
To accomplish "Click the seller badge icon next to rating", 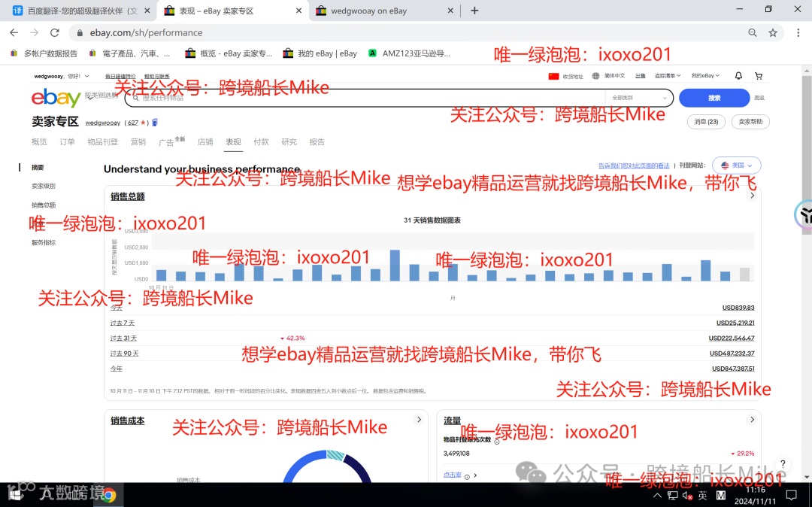I will point(155,123).
